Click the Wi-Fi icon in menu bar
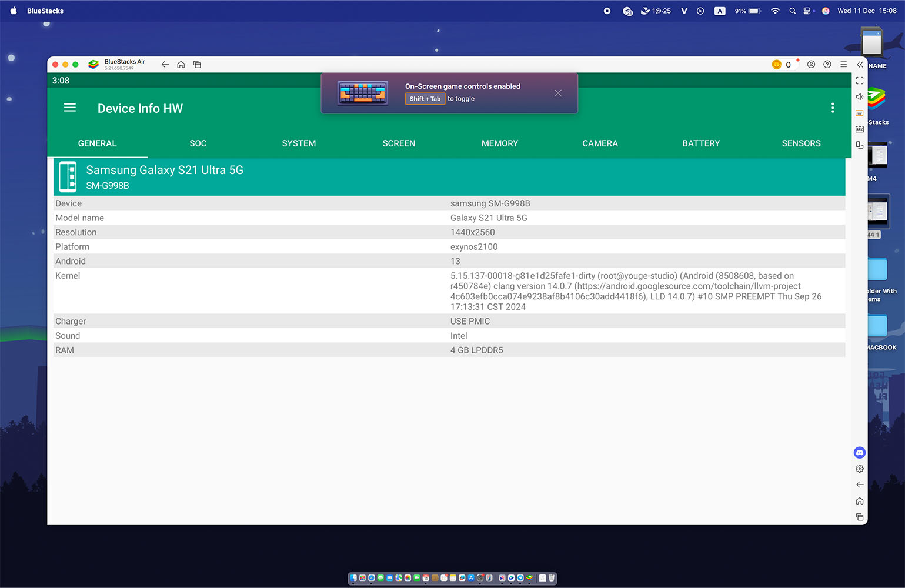Viewport: 905px width, 588px height. click(x=775, y=11)
